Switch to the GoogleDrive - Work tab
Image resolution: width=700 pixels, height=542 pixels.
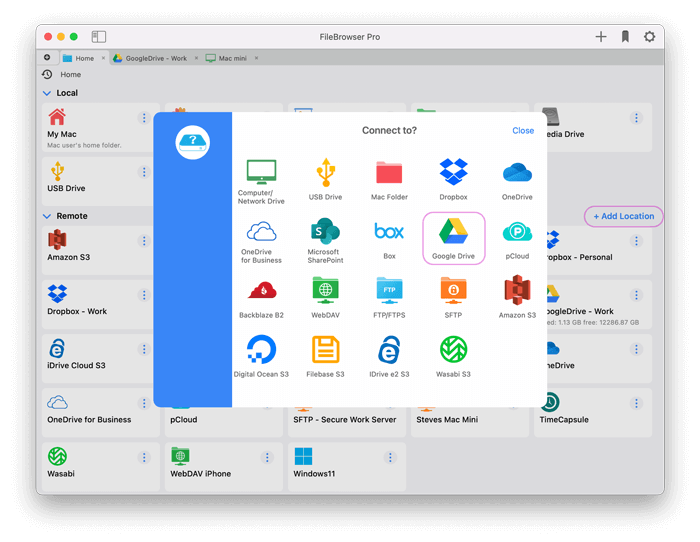pyautogui.click(x=155, y=58)
